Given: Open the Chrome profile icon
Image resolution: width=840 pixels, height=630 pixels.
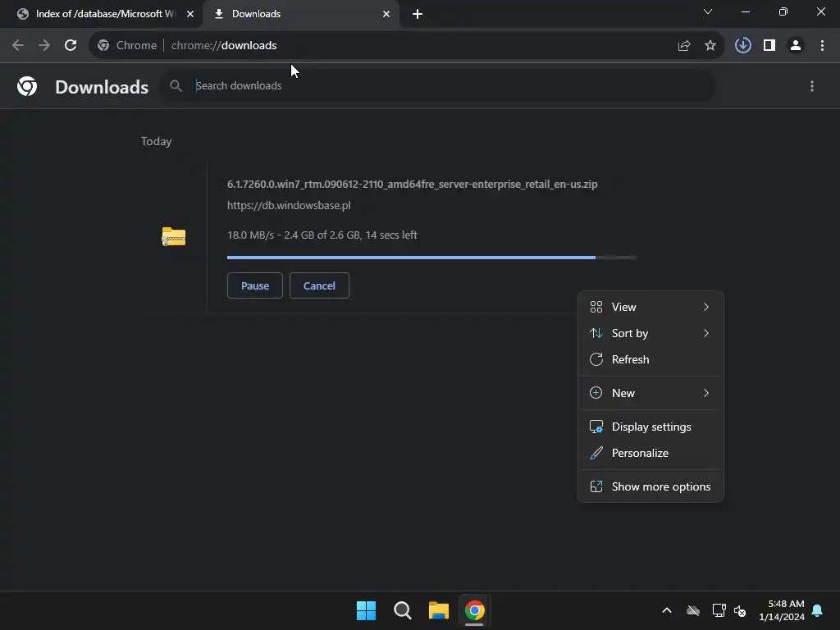Looking at the screenshot, I should [796, 46].
